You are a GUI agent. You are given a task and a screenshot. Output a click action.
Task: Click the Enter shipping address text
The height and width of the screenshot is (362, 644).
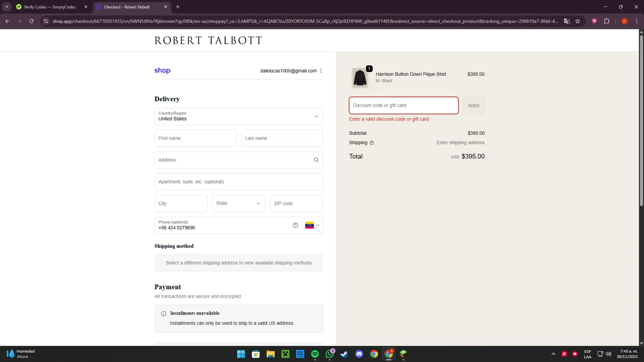point(460,143)
